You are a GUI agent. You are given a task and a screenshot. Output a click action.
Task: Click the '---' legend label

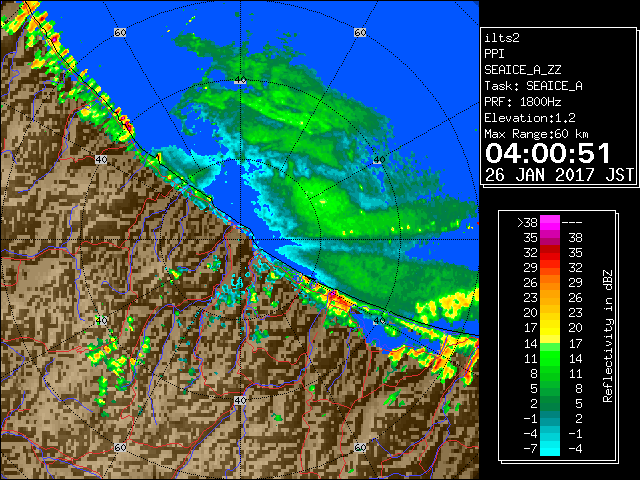coord(572,222)
